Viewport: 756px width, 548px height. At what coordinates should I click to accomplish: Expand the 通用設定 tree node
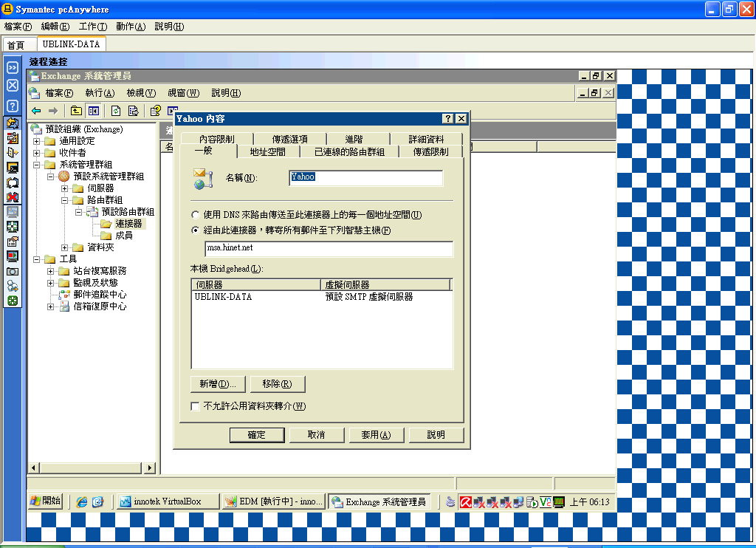pos(37,141)
